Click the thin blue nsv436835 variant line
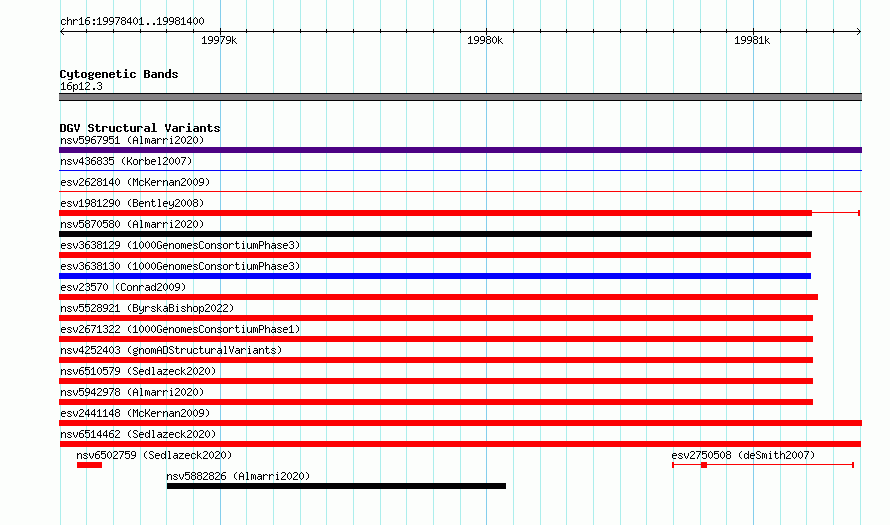This screenshot has height=525, width=890. tap(460, 170)
